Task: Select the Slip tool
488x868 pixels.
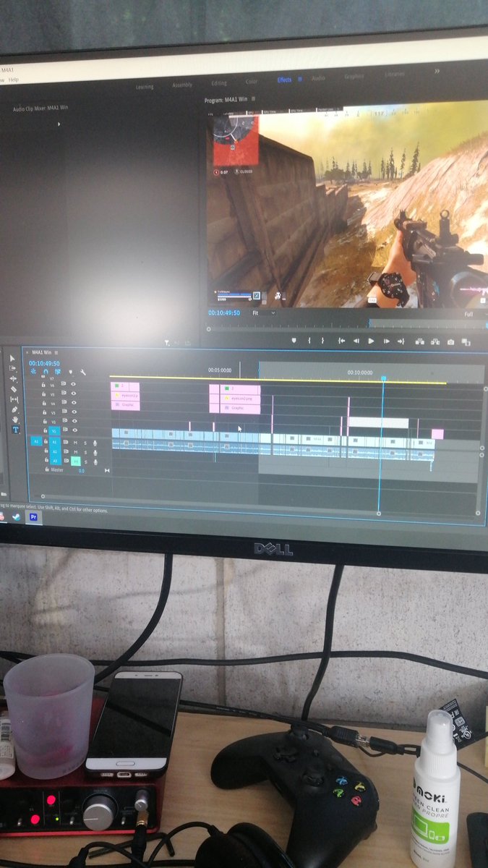Action: point(14,399)
